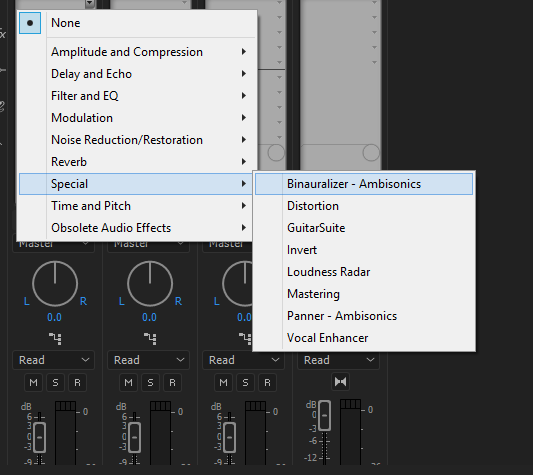Click the master track channel output icon
533x475 pixels.
click(340, 382)
